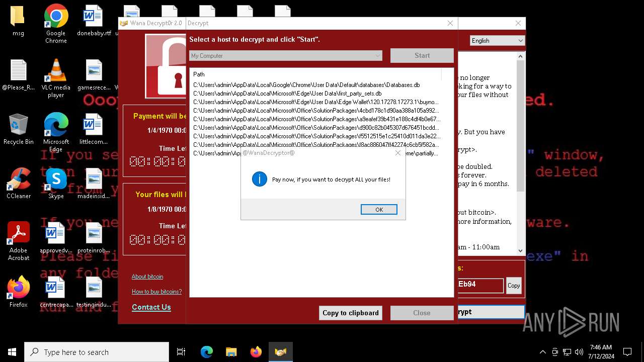This screenshot has height=362, width=644.
Task: Open the @Please_R... text file icon
Action: [x=18, y=75]
